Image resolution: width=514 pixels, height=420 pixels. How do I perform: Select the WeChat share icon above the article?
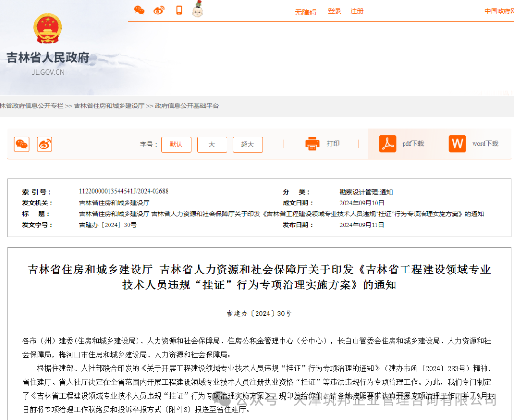pos(21,144)
